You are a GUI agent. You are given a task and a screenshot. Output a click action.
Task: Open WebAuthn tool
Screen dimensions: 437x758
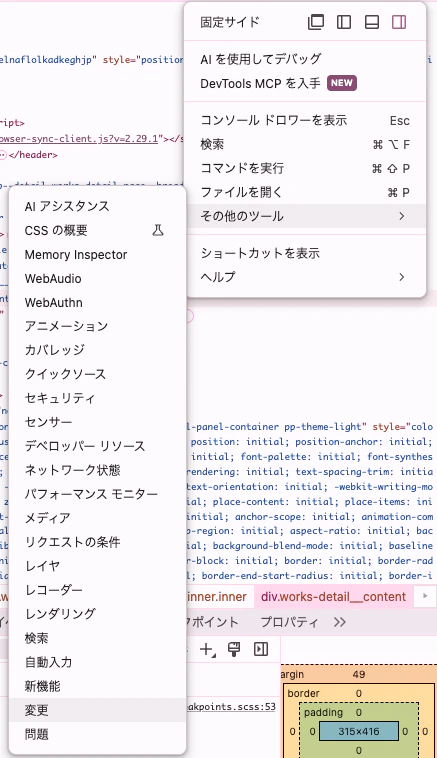click(x=97, y=303)
